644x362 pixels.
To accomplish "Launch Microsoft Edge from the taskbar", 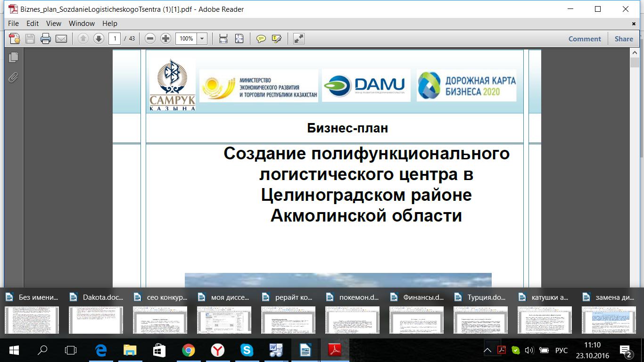I will pyautogui.click(x=101, y=350).
